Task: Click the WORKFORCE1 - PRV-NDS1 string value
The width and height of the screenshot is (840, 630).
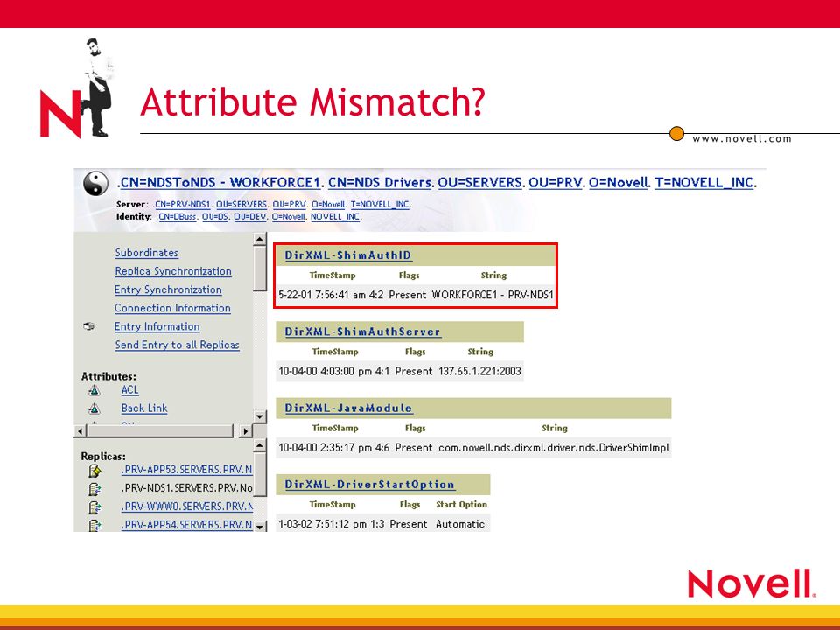Action: click(493, 295)
